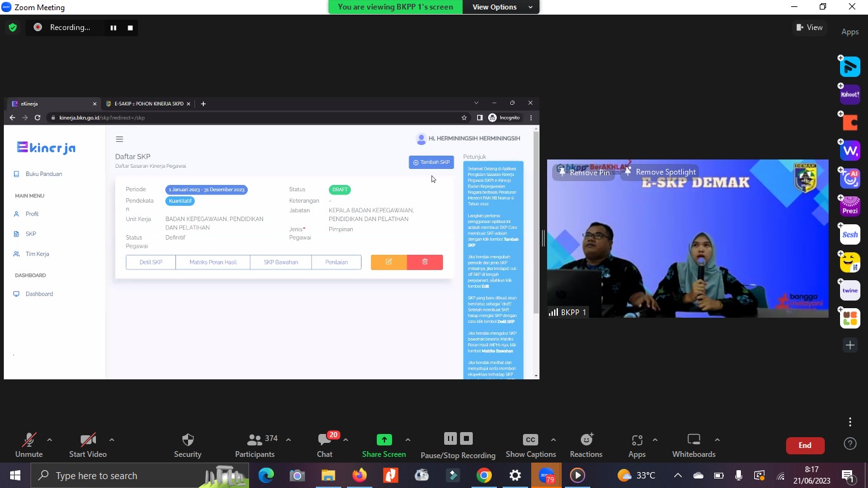
Task: Open Security options in Zoom
Action: (x=187, y=445)
